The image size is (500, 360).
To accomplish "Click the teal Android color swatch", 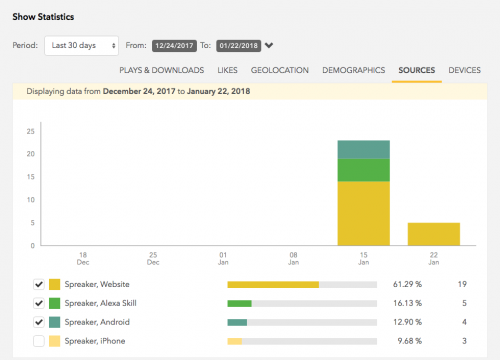I will click(55, 322).
